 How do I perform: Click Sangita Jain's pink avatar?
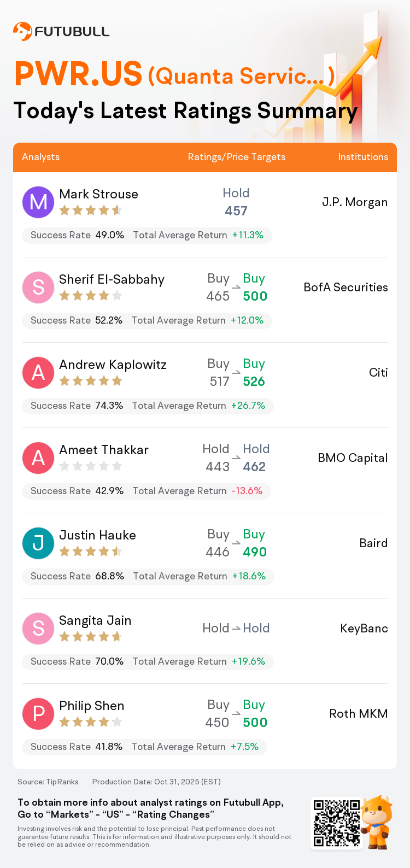38,628
